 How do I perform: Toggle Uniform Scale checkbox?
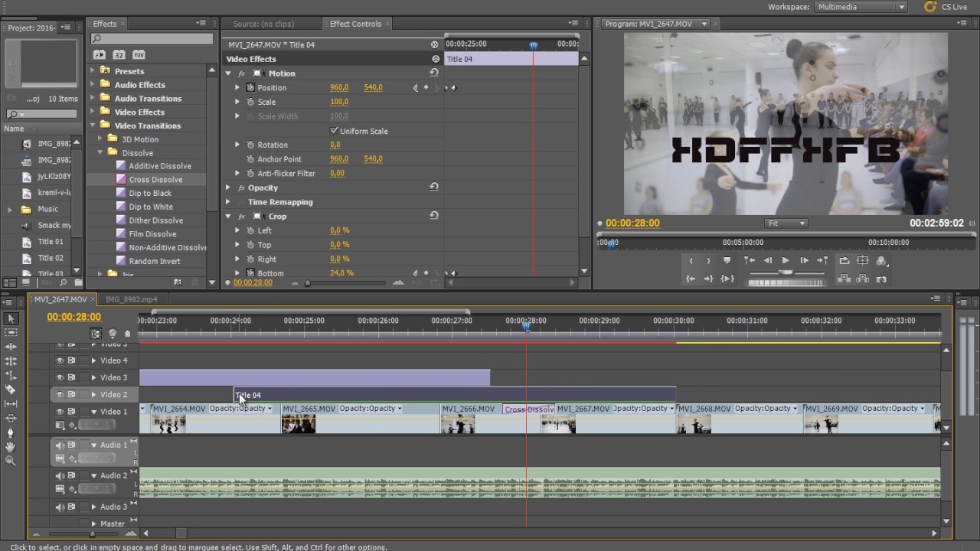coord(334,131)
